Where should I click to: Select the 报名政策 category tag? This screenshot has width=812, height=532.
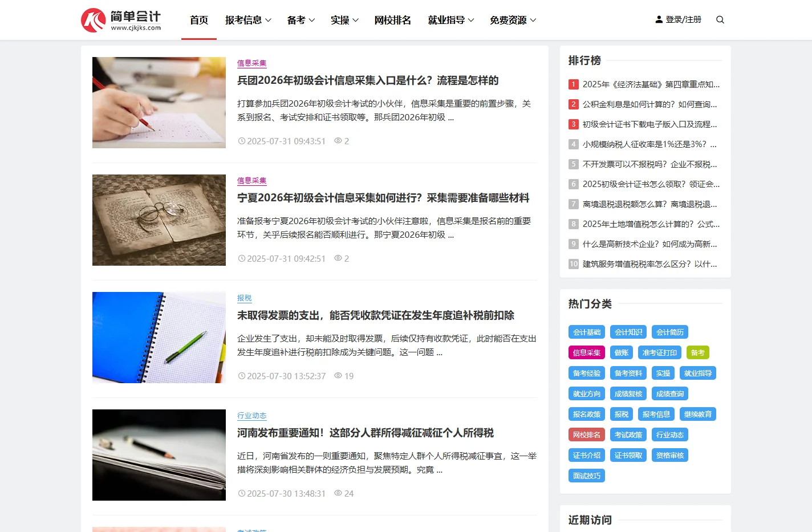point(587,414)
